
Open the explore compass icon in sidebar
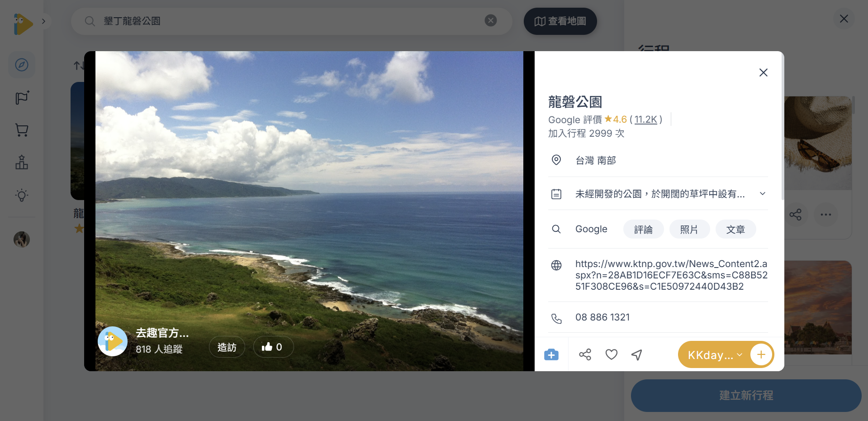(21, 65)
